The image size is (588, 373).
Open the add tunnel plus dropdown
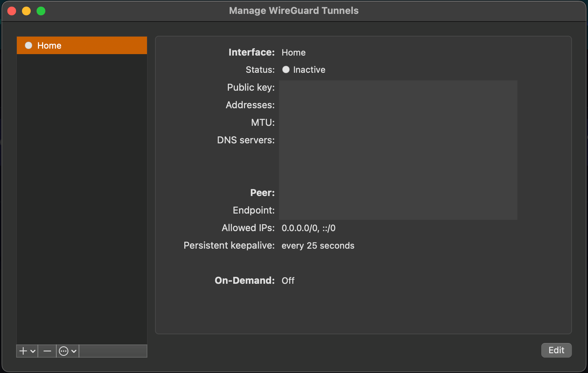point(27,351)
